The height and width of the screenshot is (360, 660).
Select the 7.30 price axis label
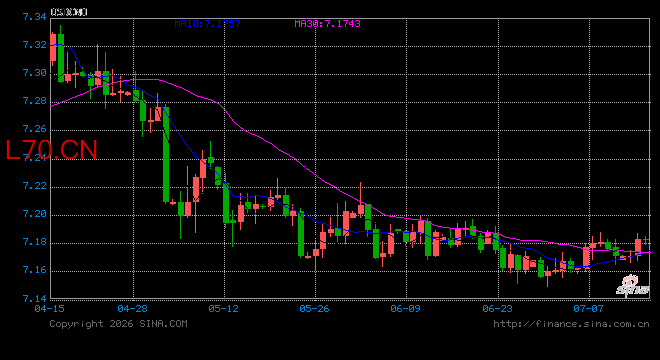click(x=35, y=73)
